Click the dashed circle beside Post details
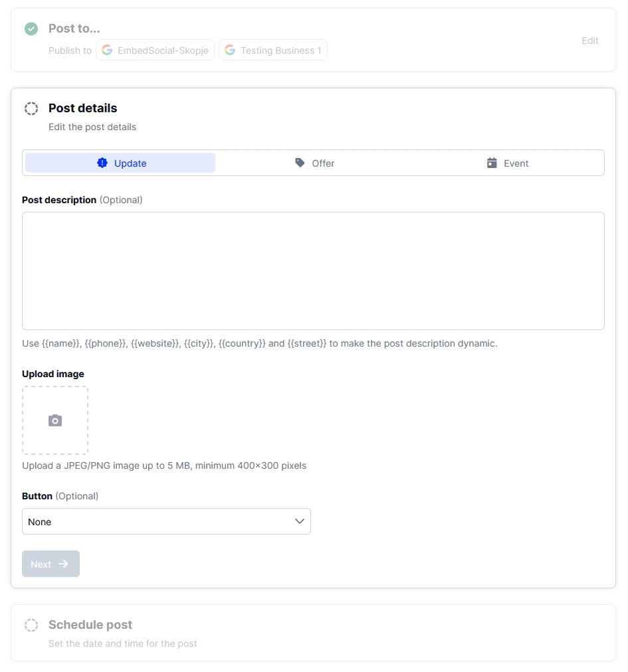628x672 pixels. click(31, 108)
